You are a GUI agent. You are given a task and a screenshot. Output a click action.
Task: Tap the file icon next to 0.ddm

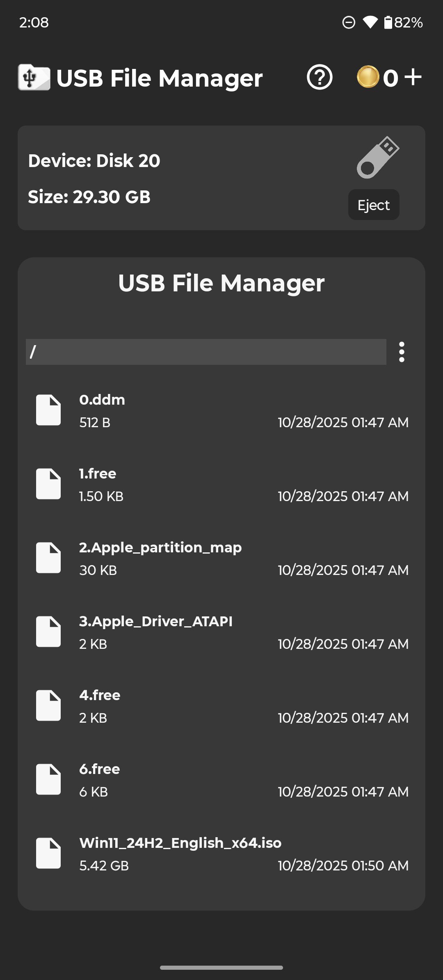click(48, 410)
